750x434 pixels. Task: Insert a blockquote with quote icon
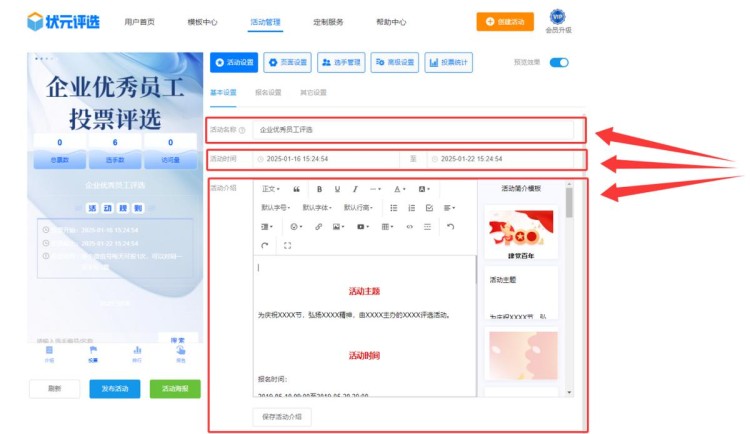pos(296,189)
